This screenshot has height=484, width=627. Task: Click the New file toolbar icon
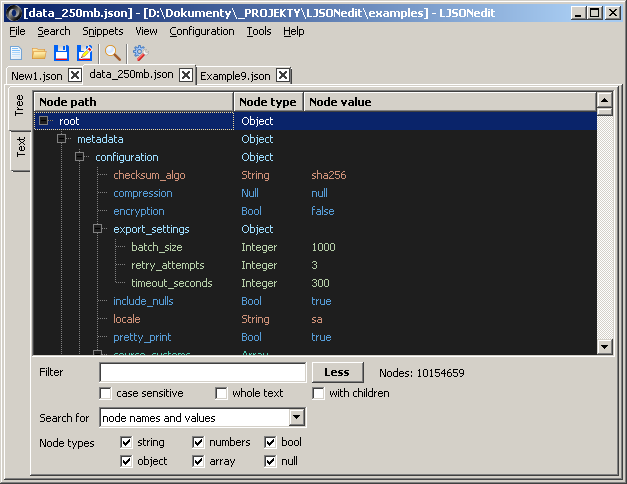tap(16, 53)
